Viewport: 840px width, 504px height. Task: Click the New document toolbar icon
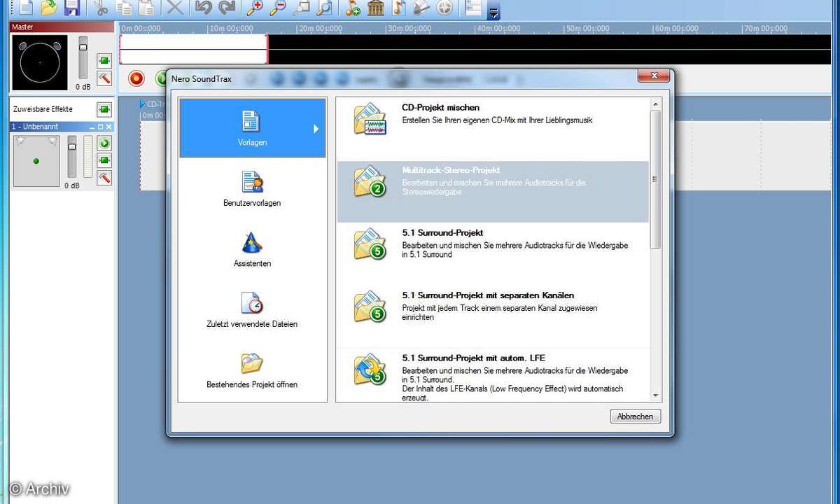26,8
